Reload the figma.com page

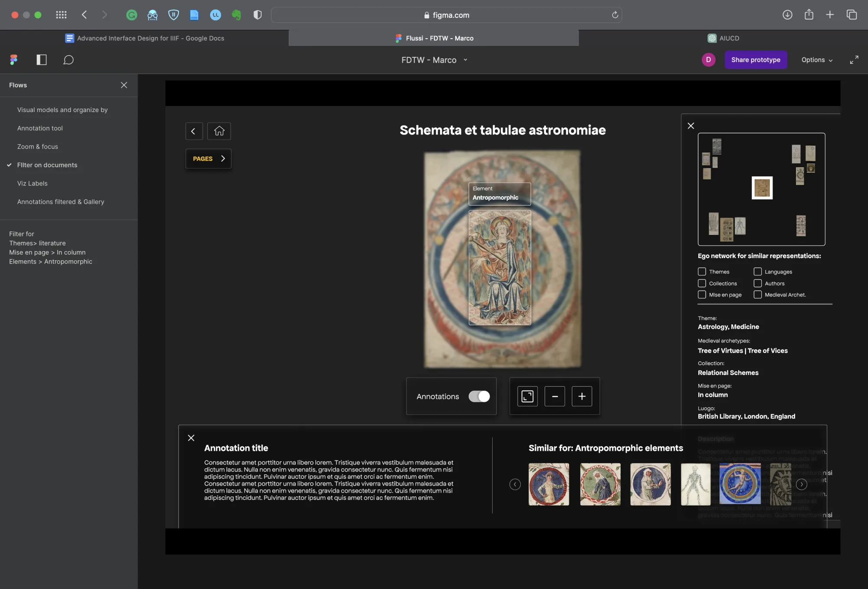615,15
